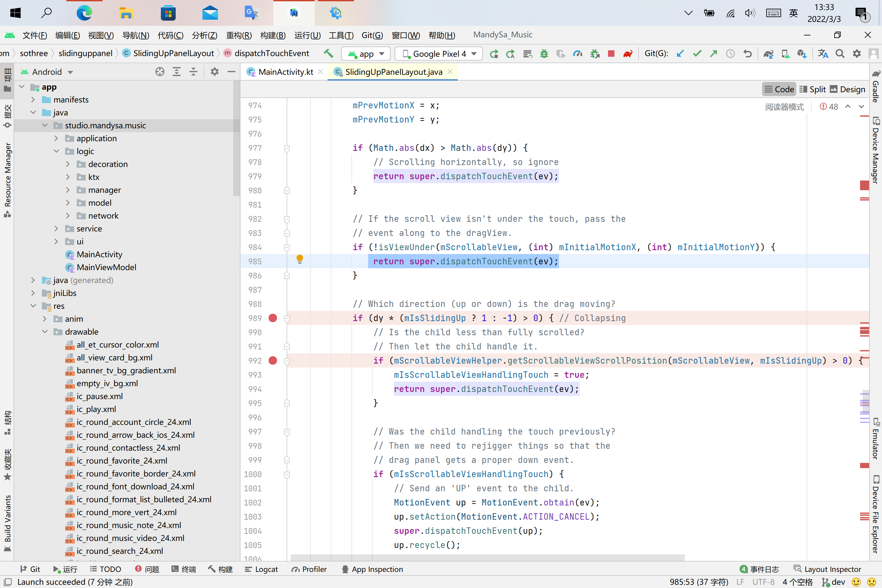Open the app run configuration dropdown
This screenshot has width=882, height=588.
click(x=366, y=54)
